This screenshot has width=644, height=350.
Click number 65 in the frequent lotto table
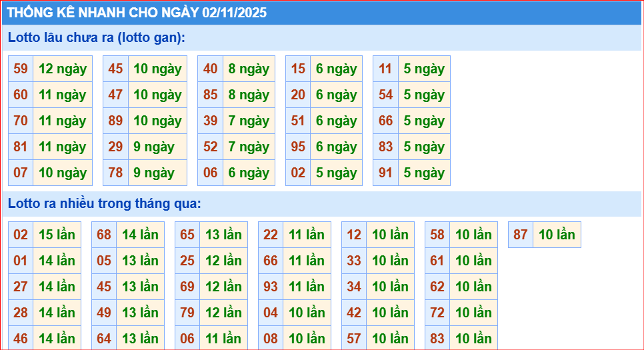pos(187,235)
